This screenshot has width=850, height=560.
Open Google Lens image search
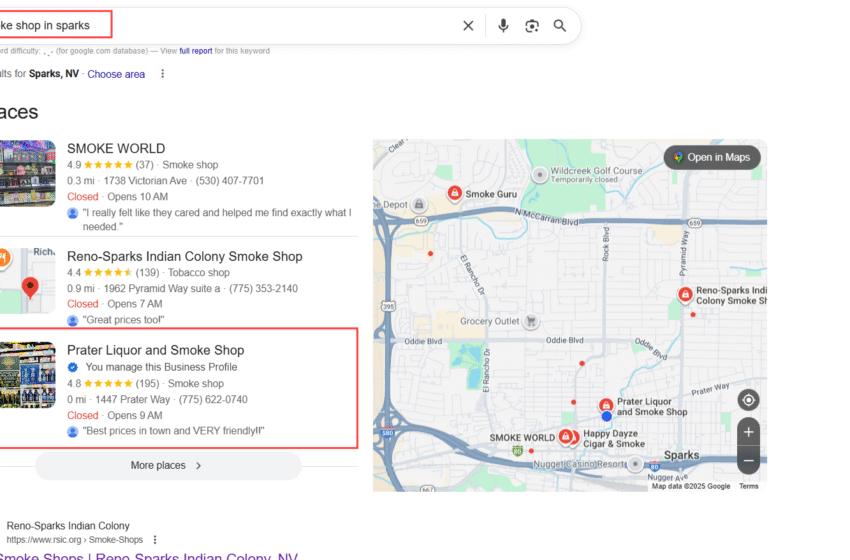coord(532,26)
